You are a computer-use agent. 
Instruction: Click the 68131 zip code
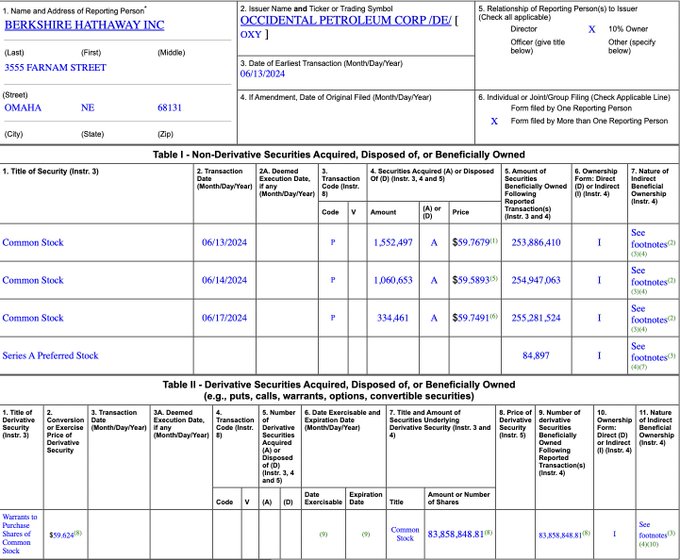(170, 108)
